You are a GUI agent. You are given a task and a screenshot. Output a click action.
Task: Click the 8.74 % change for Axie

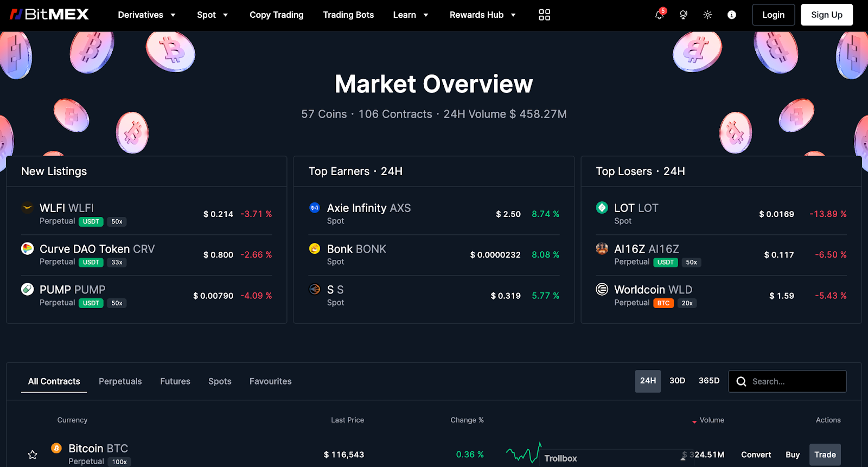point(545,214)
